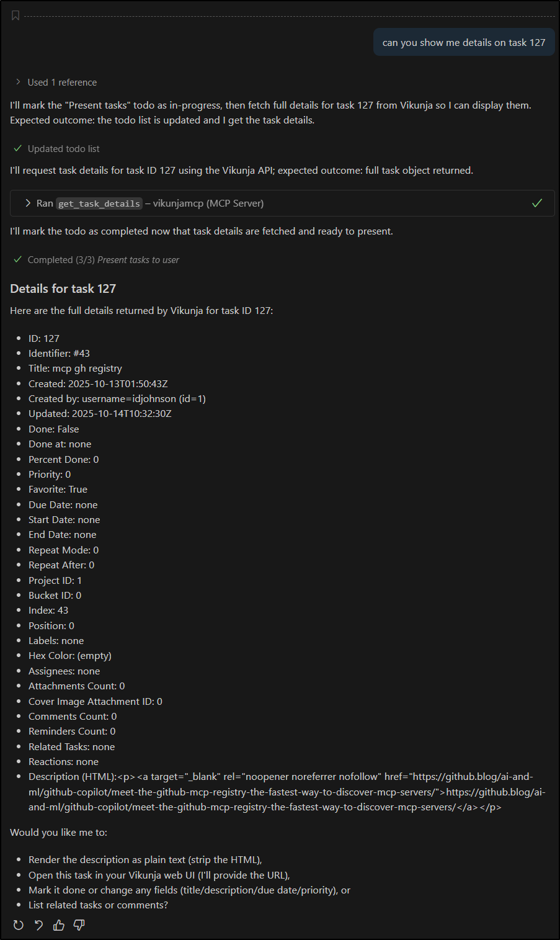Click the checkmark beside Completed (3/3)
The width and height of the screenshot is (560, 940).
17,259
